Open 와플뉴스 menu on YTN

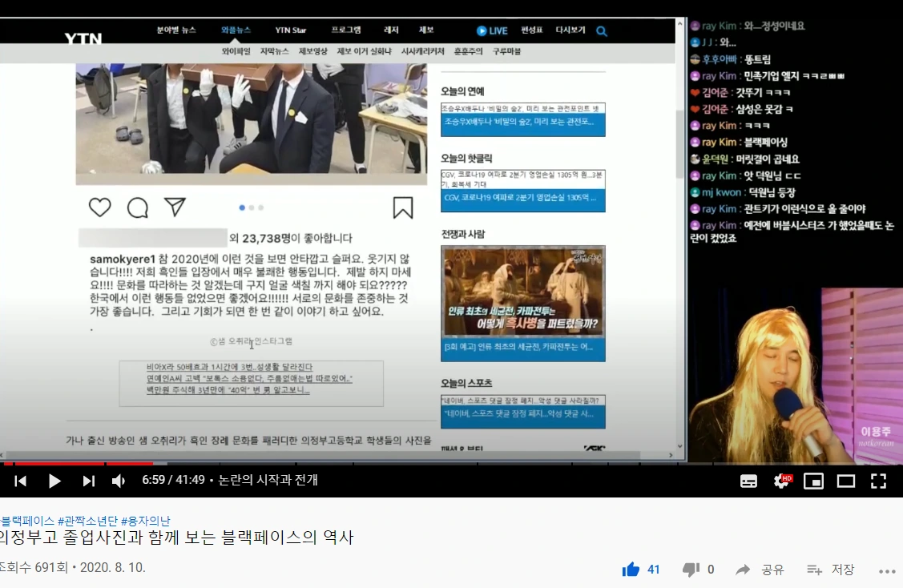click(x=236, y=30)
